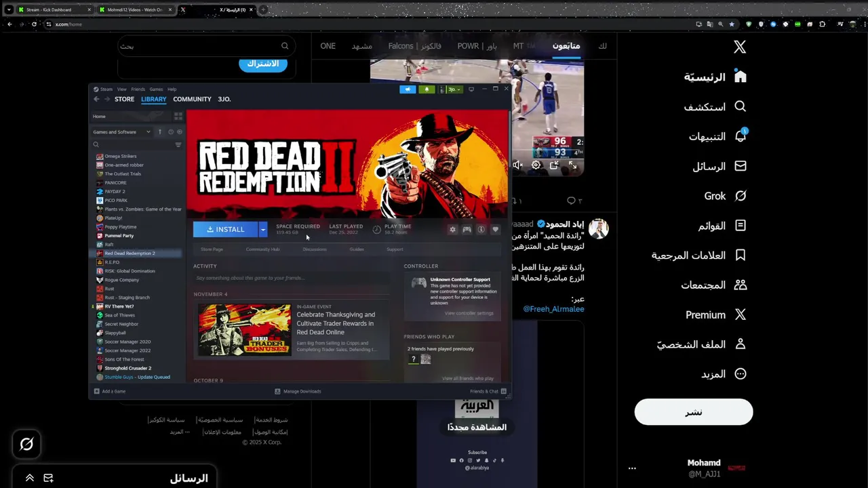Image resolution: width=868 pixels, height=488 pixels.
Task: Open the floating Grok button at bottom left
Action: click(x=26, y=444)
